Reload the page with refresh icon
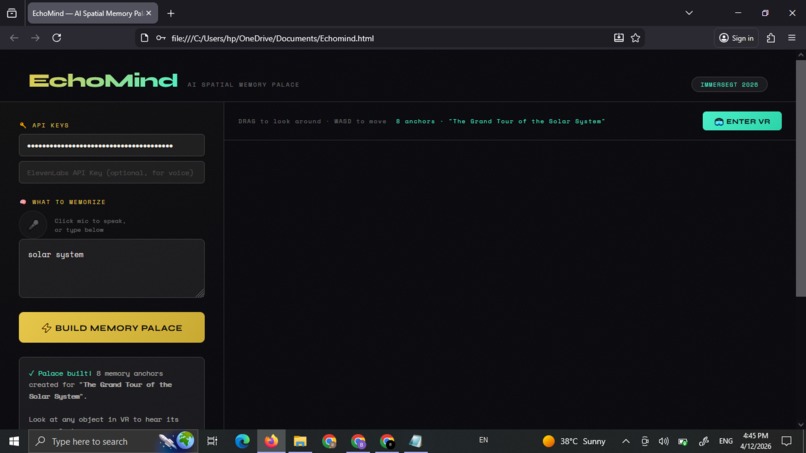The image size is (806, 453). coord(57,38)
